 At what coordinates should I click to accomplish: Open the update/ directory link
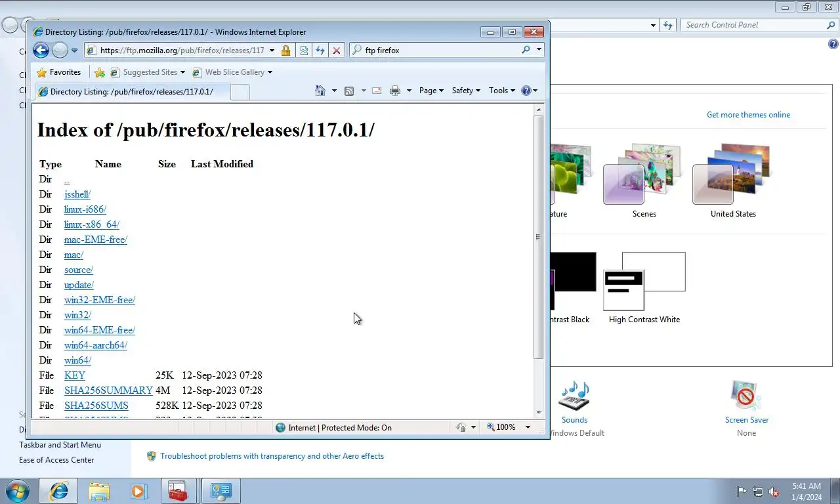[79, 285]
